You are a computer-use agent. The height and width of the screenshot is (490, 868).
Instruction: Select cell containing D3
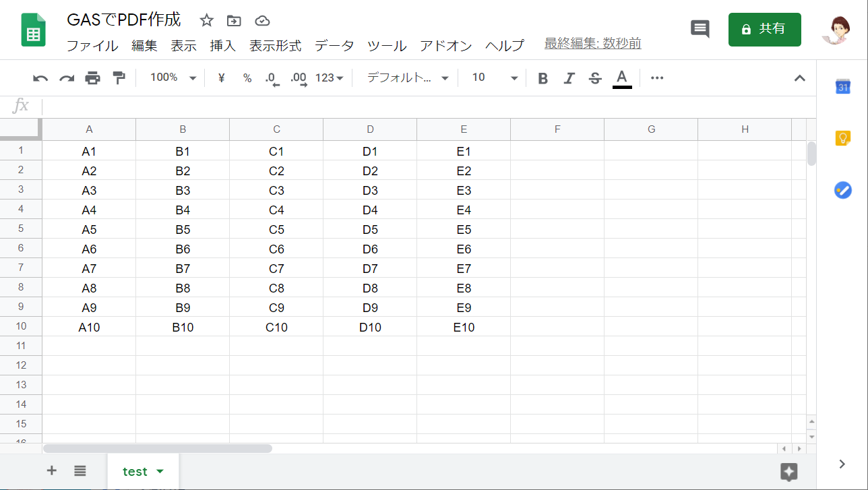click(370, 190)
